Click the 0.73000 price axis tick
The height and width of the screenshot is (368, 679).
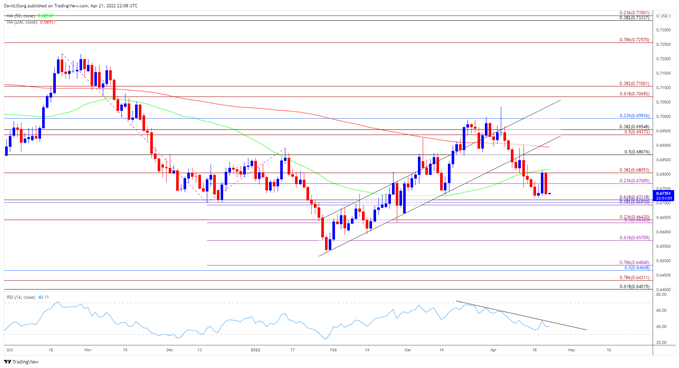[663, 30]
